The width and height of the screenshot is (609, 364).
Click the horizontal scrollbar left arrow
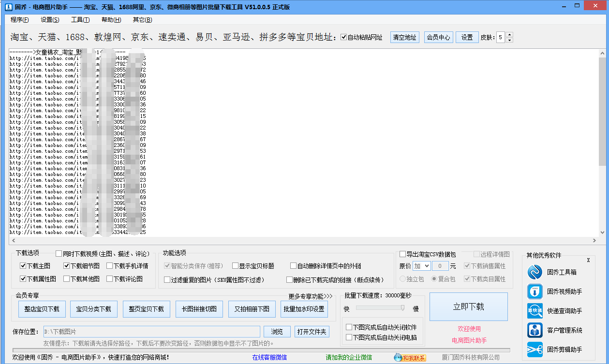tap(13, 240)
